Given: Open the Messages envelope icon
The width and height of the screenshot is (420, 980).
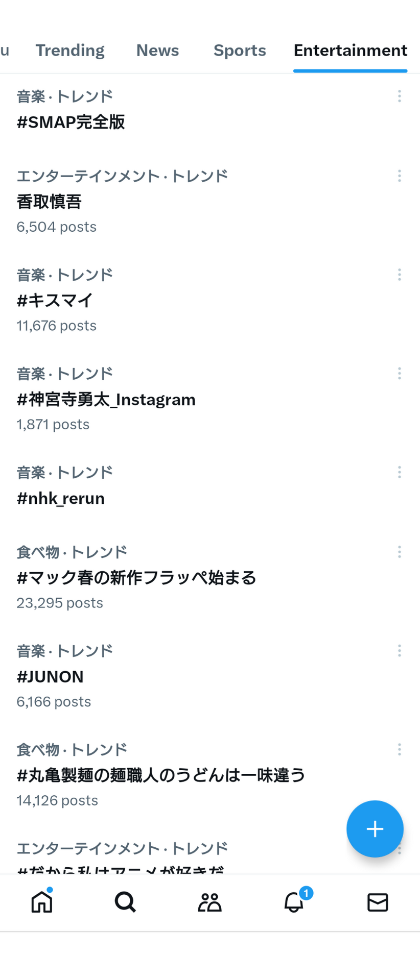Looking at the screenshot, I should point(378,902).
